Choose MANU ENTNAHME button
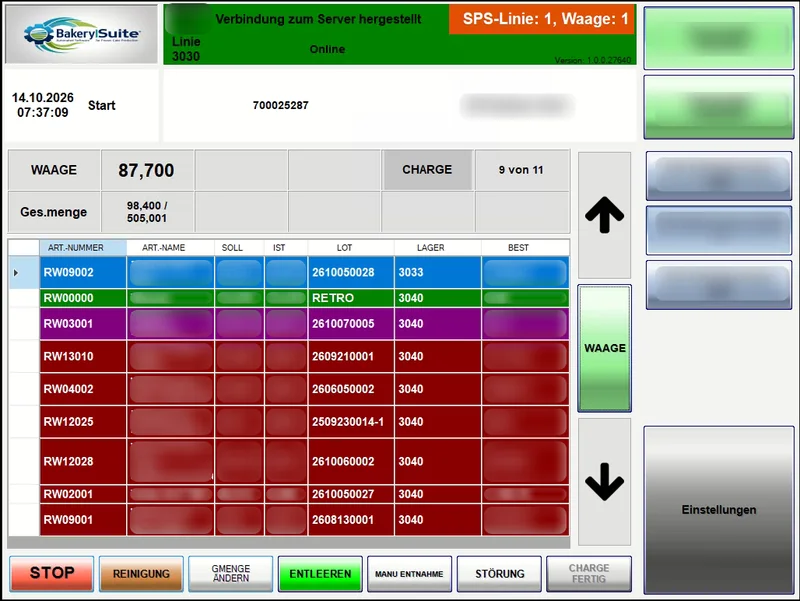Viewport: 800px width, 601px height. point(410,573)
